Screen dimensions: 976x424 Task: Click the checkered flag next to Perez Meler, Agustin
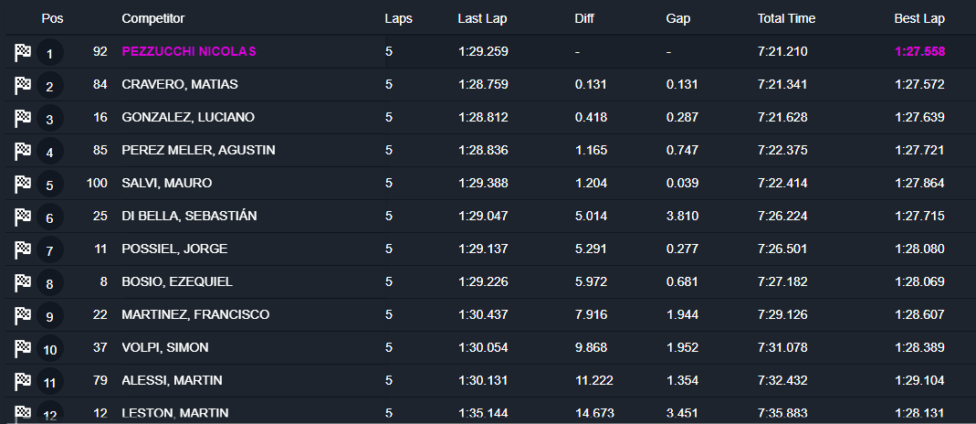tap(23, 151)
